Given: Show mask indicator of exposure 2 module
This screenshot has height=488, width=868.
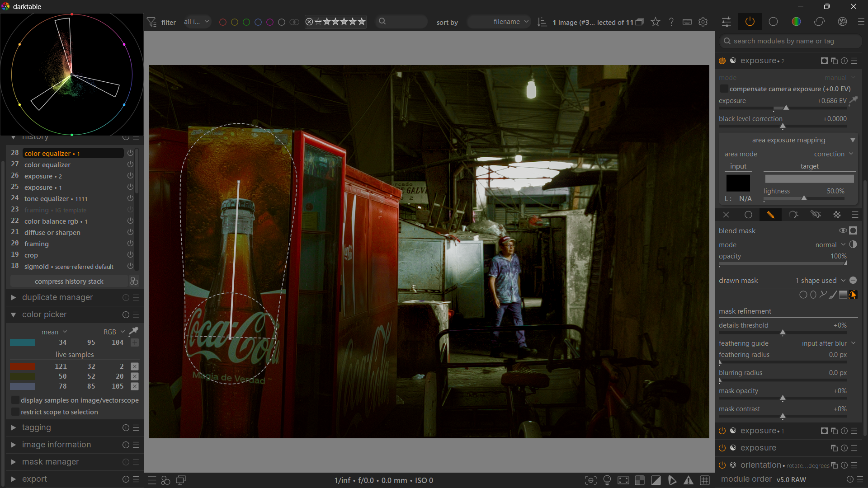Looking at the screenshot, I should click(x=824, y=61).
